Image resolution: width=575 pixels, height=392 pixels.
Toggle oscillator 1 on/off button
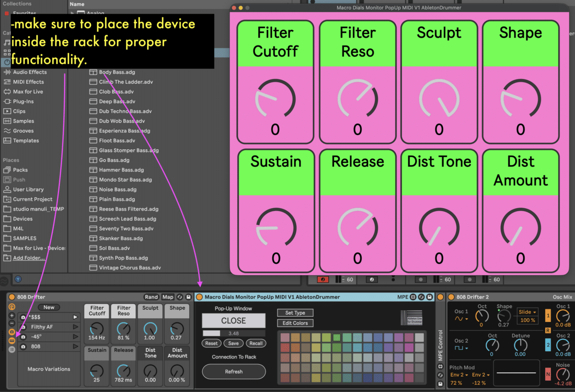click(x=548, y=316)
